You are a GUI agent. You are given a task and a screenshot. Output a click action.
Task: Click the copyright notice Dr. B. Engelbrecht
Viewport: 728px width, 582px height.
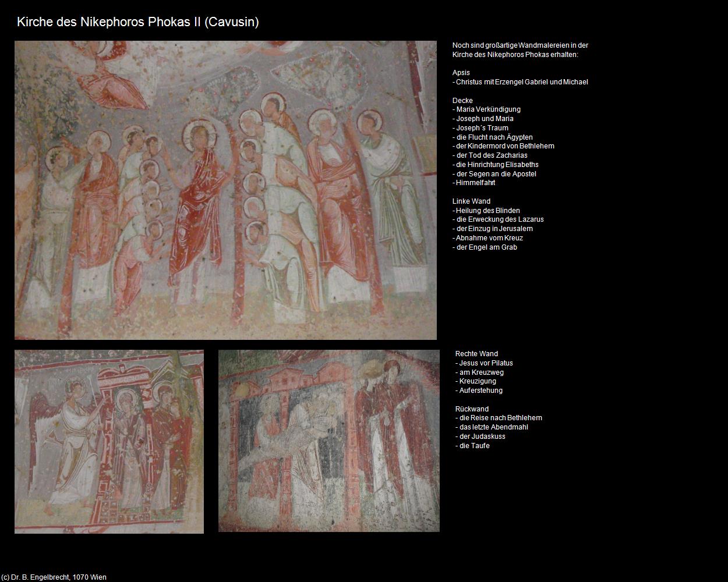tap(54, 577)
